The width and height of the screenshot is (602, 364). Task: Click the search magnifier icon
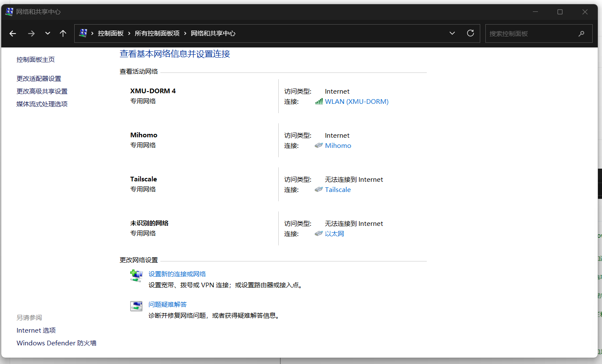coord(581,33)
